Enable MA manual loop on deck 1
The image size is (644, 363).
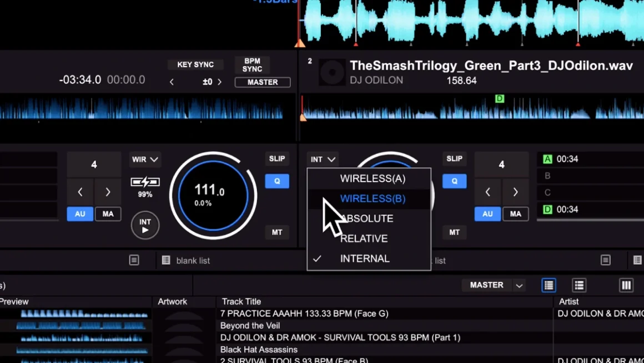click(x=108, y=214)
